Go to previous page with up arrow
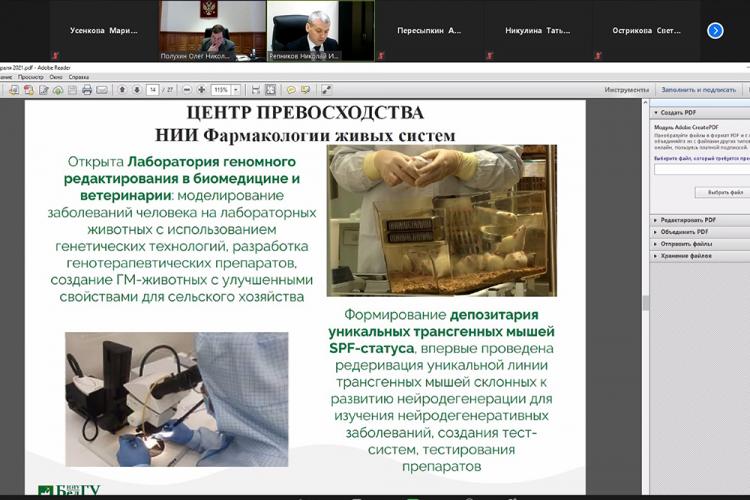Image resolution: width=750 pixels, height=500 pixels. 122,90
